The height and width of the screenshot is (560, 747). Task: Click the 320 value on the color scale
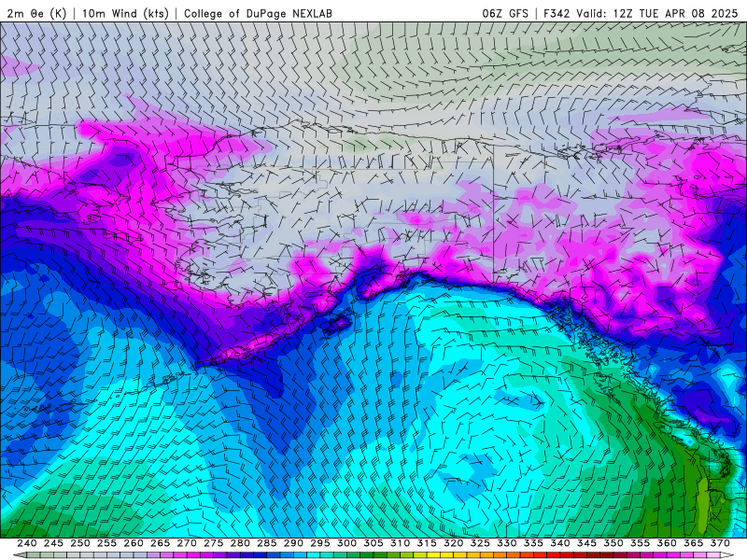click(454, 543)
